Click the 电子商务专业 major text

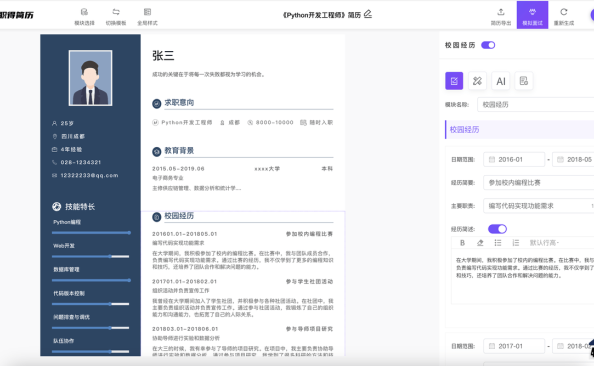[x=168, y=178]
